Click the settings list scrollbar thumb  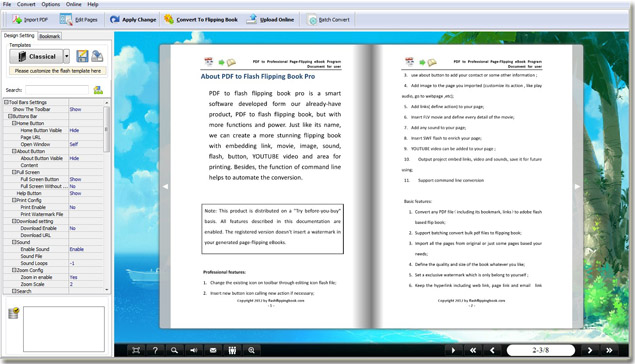pyautogui.click(x=107, y=129)
